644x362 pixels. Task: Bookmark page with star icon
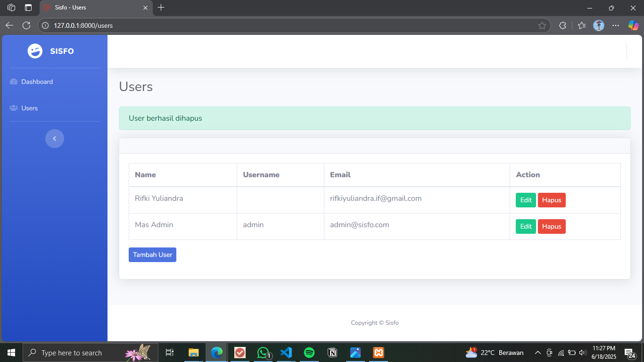click(x=542, y=25)
